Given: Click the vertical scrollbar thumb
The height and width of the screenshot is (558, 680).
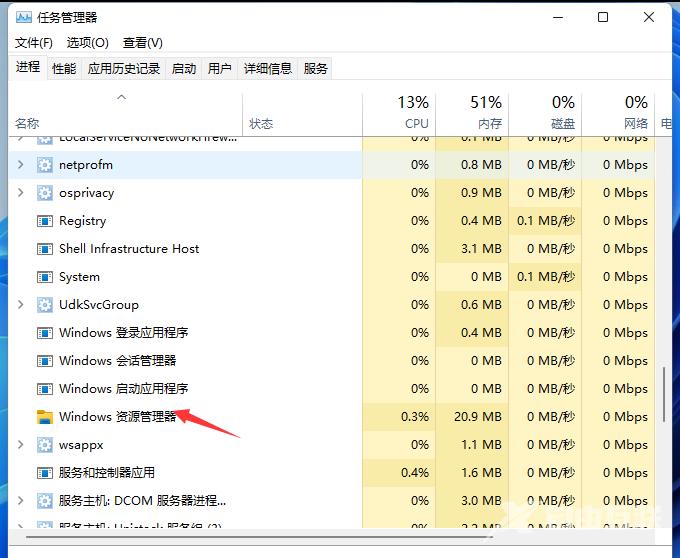Looking at the screenshot, I should 664,395.
